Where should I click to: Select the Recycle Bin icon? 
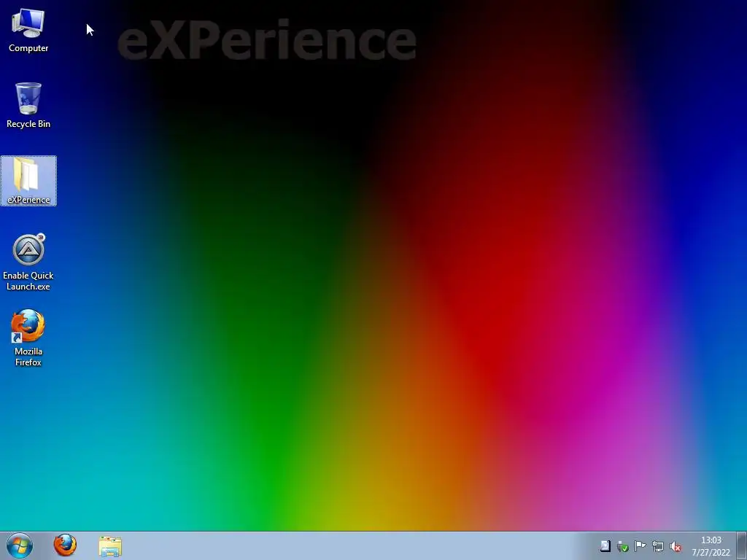28,105
